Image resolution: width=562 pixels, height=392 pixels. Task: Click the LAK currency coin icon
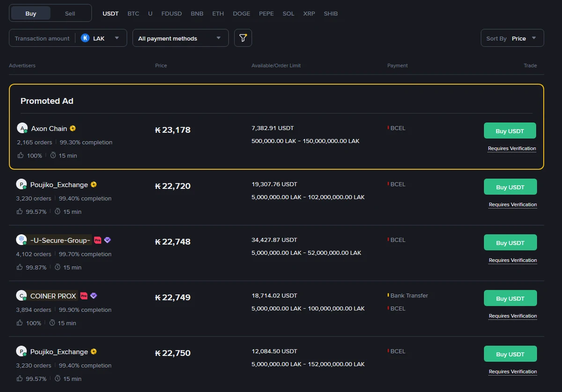pos(85,38)
